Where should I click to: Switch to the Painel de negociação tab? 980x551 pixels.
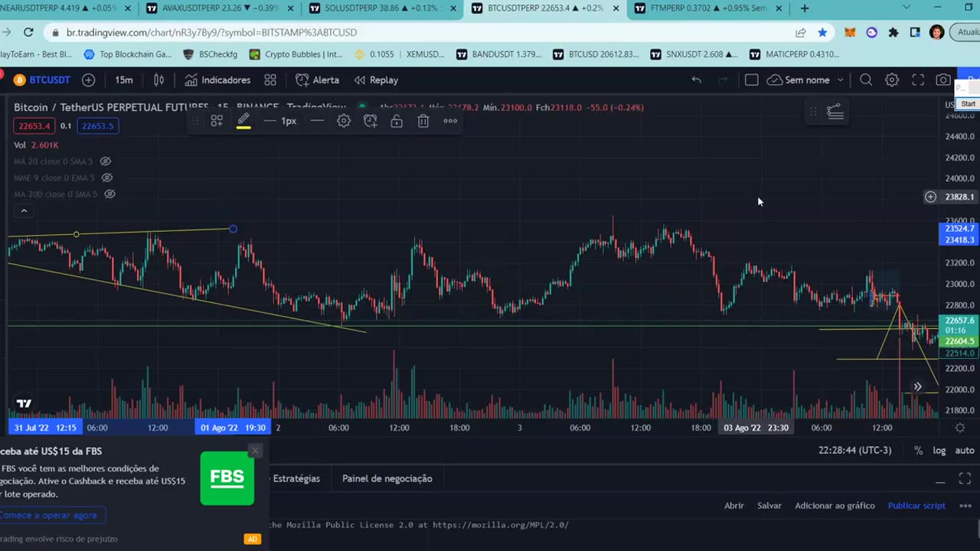tap(387, 478)
